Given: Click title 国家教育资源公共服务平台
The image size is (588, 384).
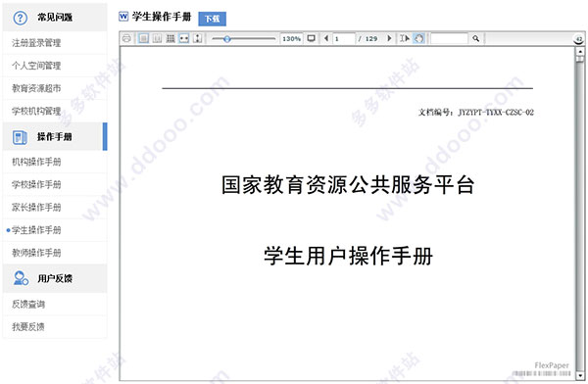Looking at the screenshot, I should coord(348,185).
